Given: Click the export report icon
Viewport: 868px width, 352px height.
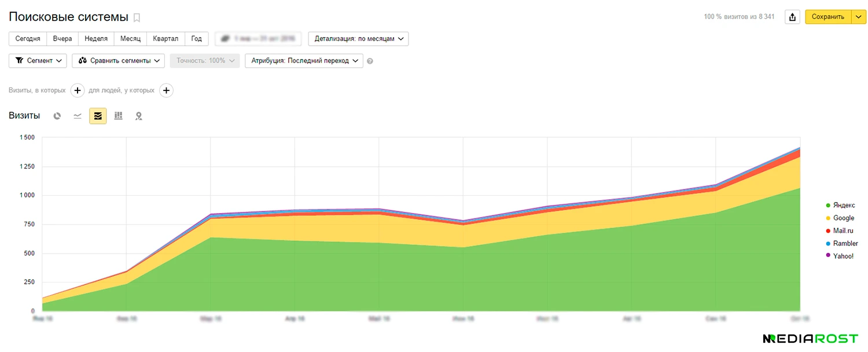Looking at the screenshot, I should pos(792,17).
